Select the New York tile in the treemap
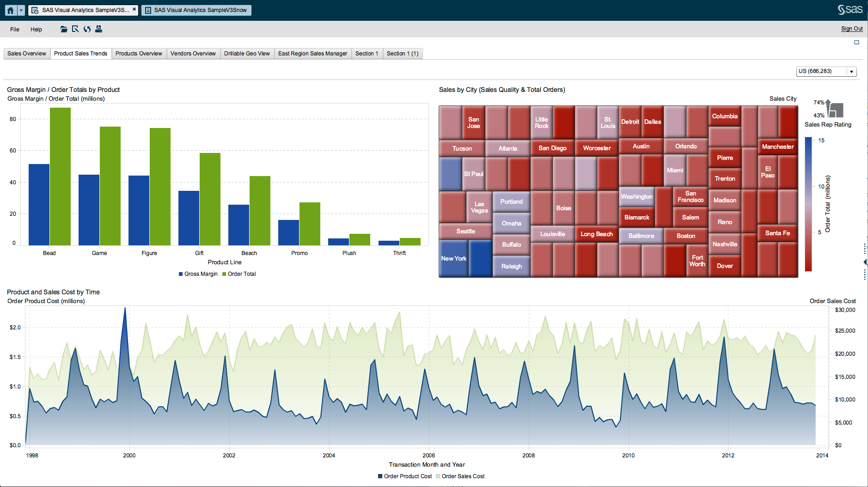Viewport: 868px width, 487px height. 453,258
